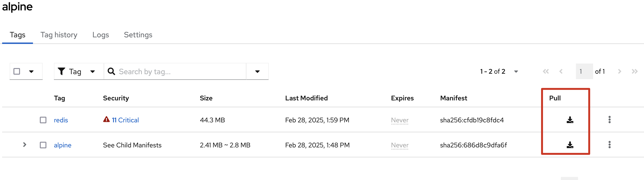Switch to the Tag history tab
The height and width of the screenshot is (180, 644).
click(59, 35)
